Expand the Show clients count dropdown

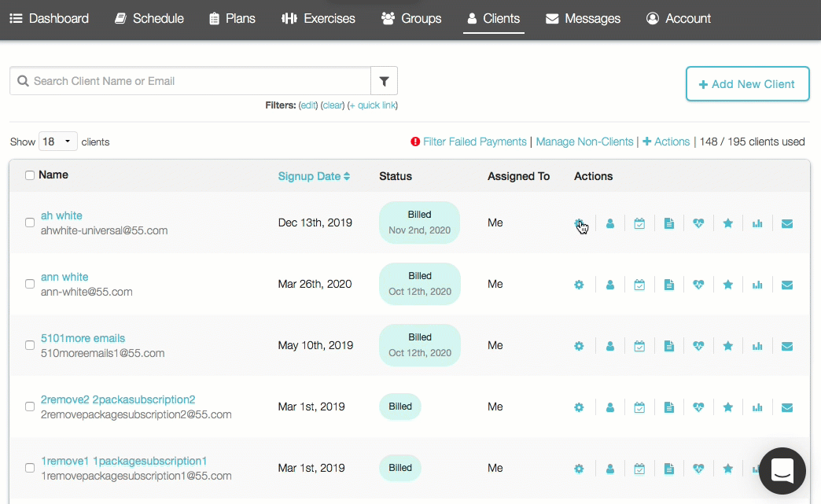click(x=58, y=142)
